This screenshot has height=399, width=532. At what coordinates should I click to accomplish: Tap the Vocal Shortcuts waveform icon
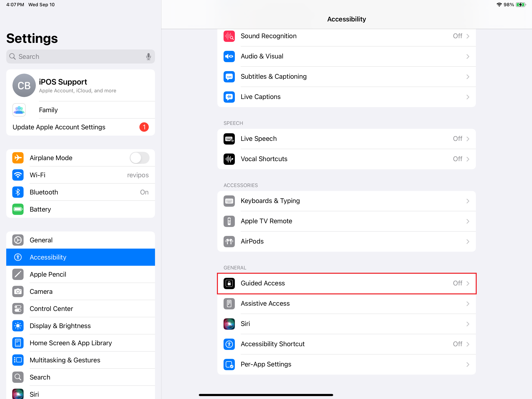(x=229, y=159)
